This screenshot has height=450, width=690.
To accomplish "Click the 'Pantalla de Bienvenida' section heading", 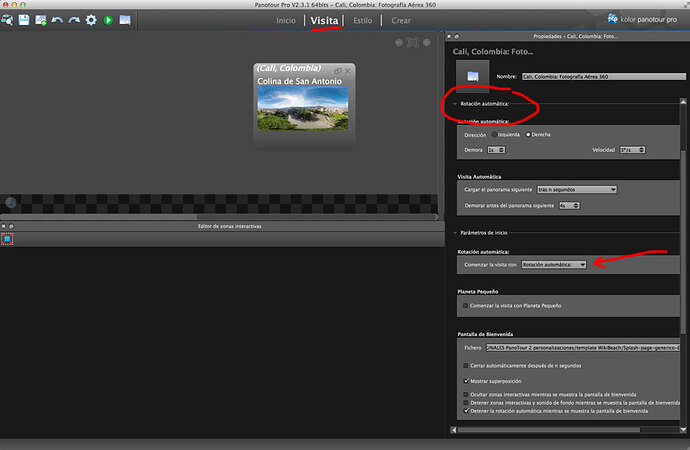I will pyautogui.click(x=485, y=334).
